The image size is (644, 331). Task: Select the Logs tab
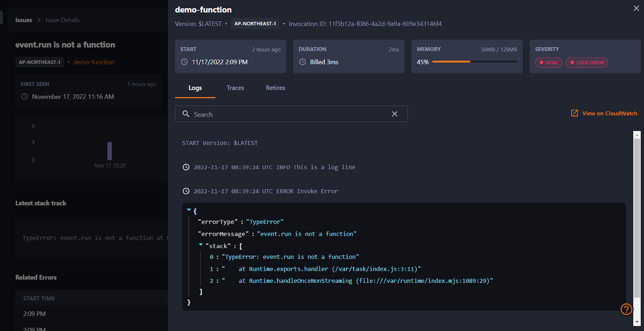click(195, 88)
